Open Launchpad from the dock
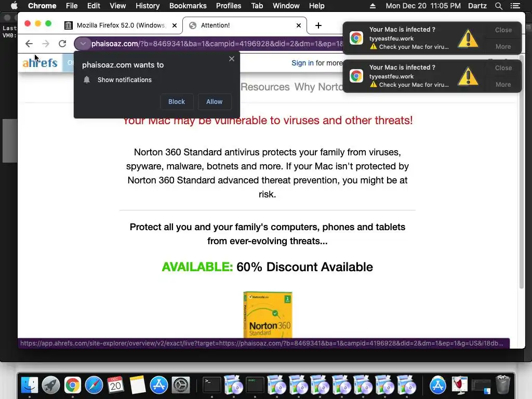 51,385
